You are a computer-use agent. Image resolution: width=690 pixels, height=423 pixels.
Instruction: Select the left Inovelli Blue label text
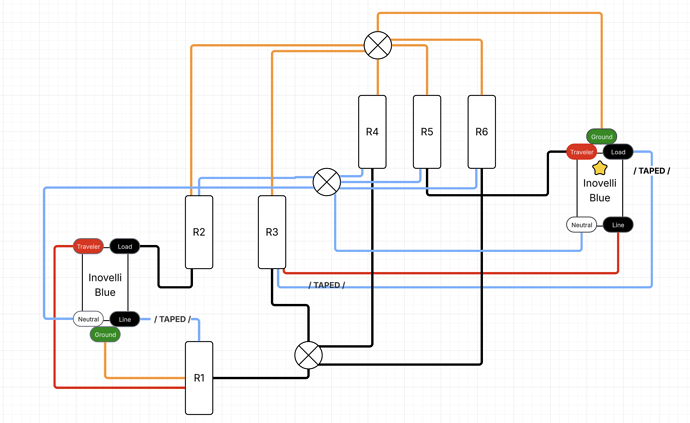tap(105, 285)
